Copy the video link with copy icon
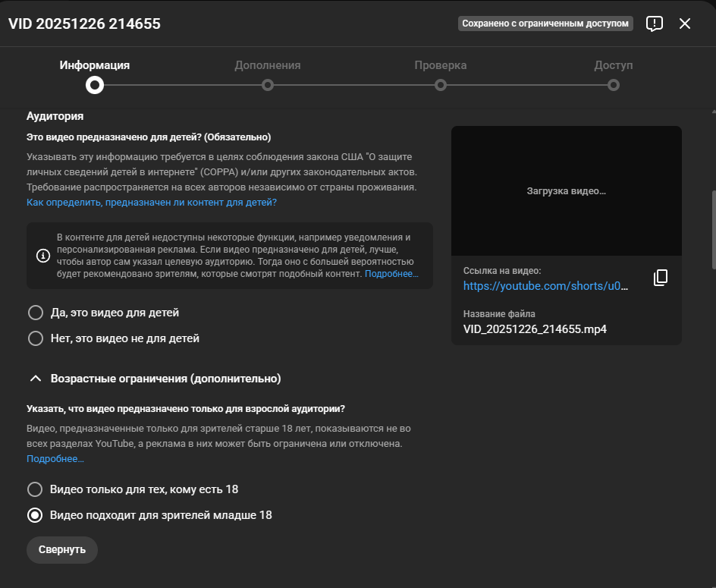Screen dimensions: 716x588 pos(660,278)
